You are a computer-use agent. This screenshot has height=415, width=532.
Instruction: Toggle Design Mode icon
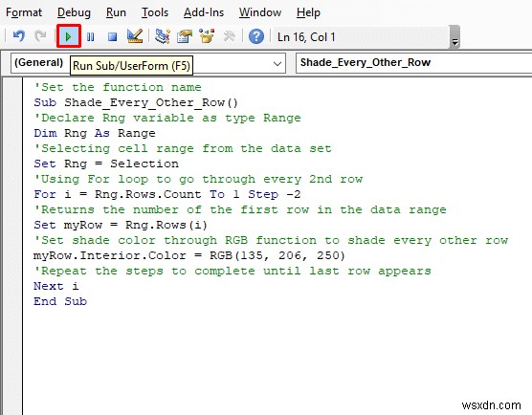[135, 36]
